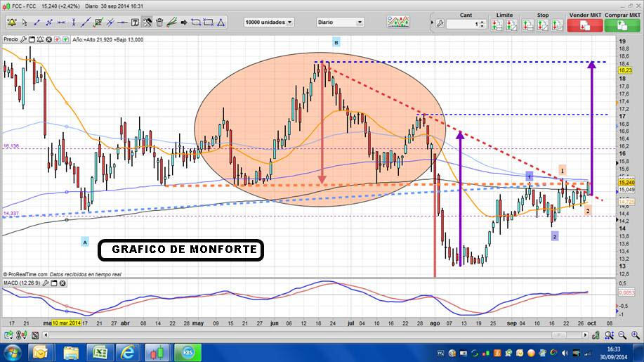Open the Diario timeframe dropdown
The height and width of the screenshot is (362, 644).
[340, 22]
